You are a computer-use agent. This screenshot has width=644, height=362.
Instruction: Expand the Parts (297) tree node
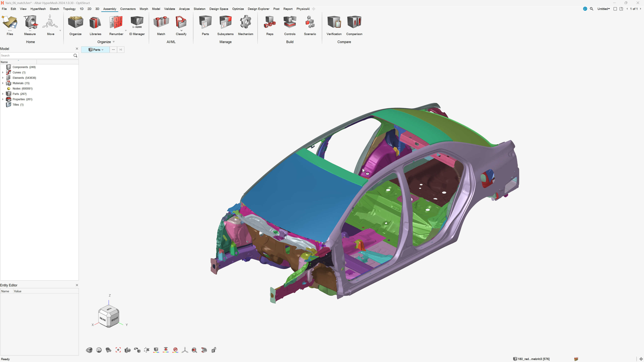click(3, 94)
